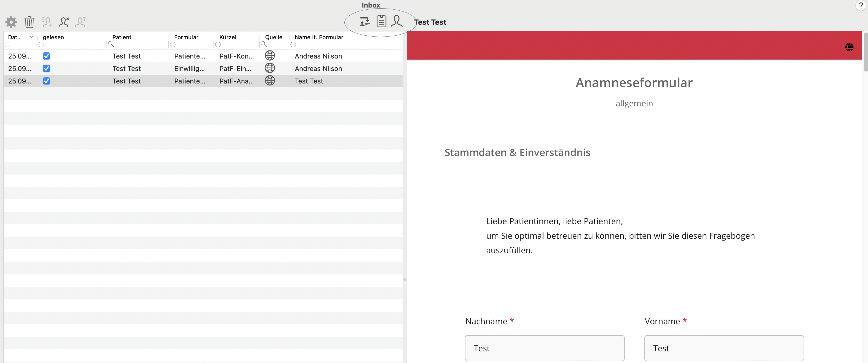Select date cell in PatF-Kon row

pyautogui.click(x=19, y=56)
